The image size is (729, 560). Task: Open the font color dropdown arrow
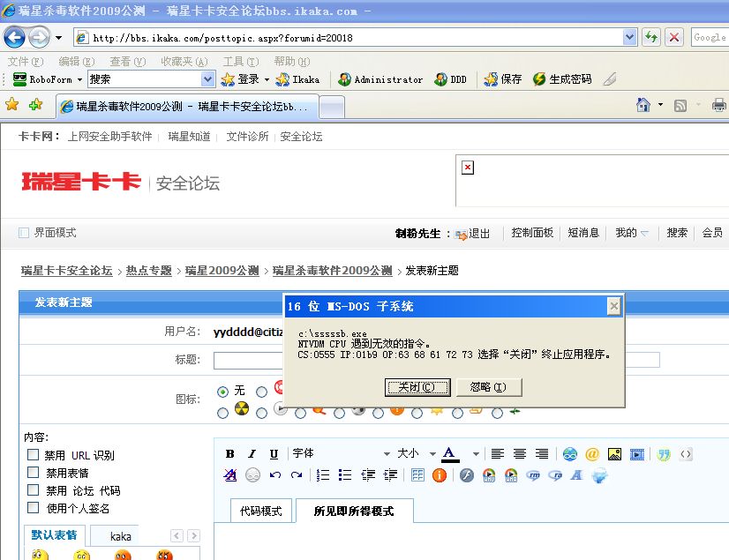(475, 454)
